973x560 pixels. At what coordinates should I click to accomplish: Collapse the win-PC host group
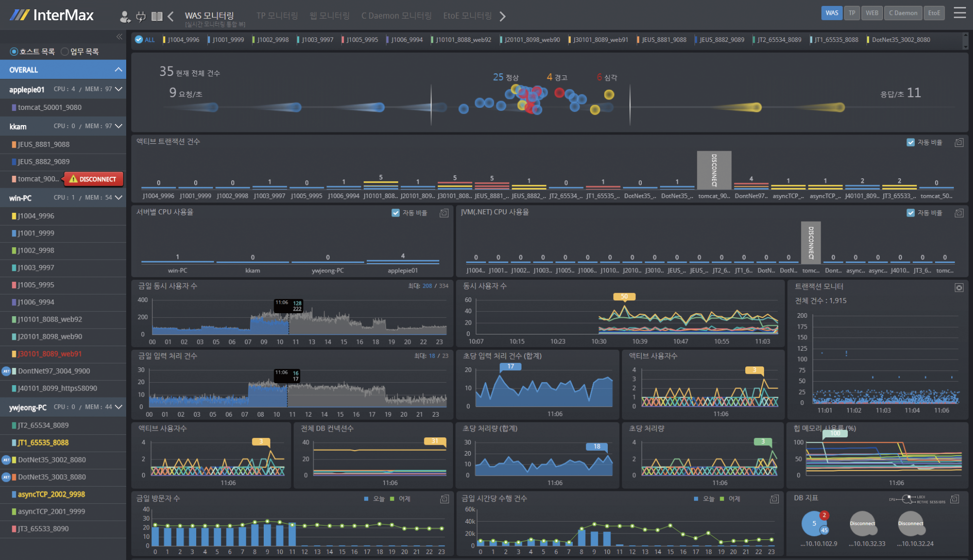(118, 198)
